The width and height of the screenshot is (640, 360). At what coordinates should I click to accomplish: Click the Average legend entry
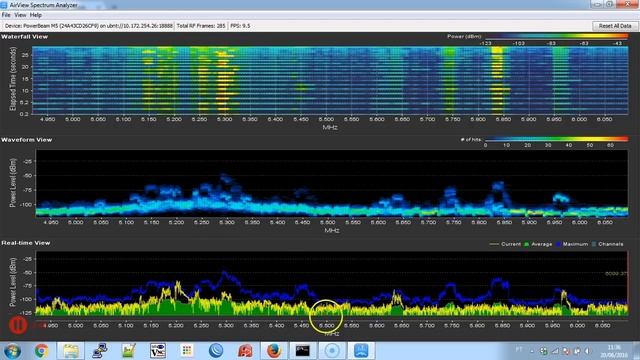pos(538,244)
